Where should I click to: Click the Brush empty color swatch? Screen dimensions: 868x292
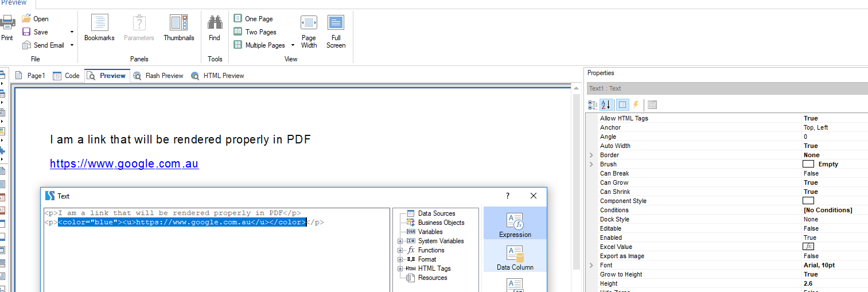coord(808,164)
